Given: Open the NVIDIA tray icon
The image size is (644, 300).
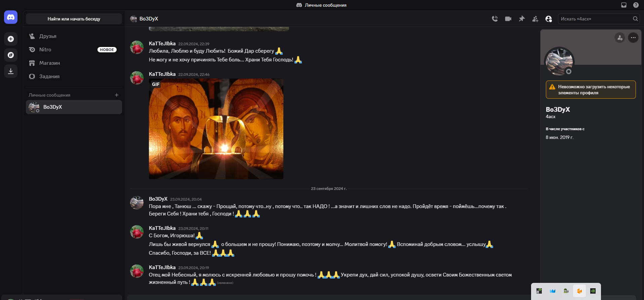Looking at the screenshot, I should tap(593, 291).
